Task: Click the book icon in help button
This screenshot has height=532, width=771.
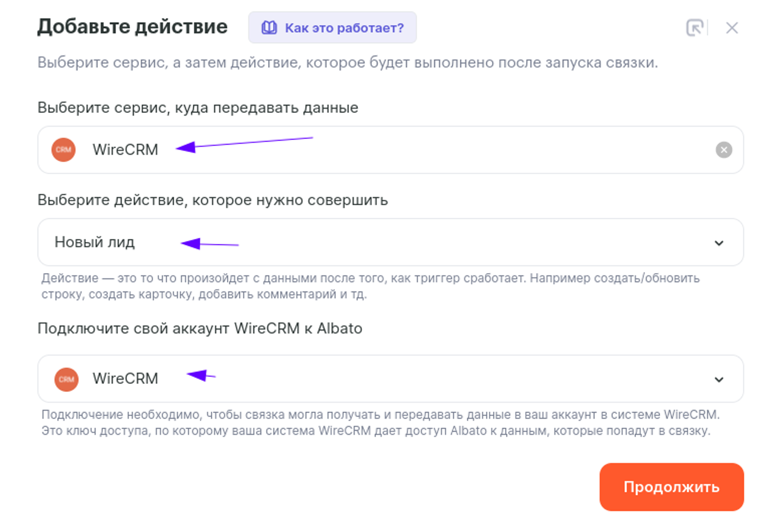Action: (x=269, y=28)
